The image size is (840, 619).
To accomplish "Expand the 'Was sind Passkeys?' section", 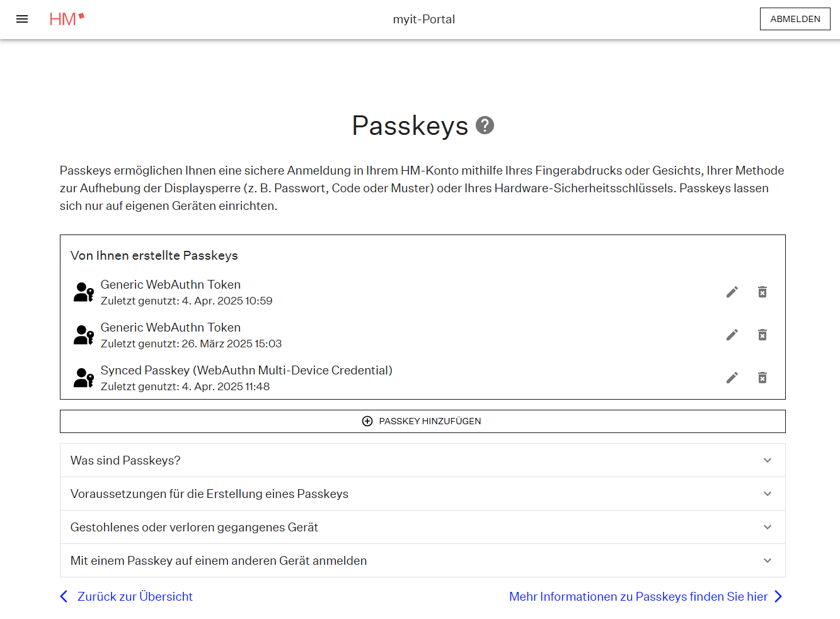I will [422, 460].
